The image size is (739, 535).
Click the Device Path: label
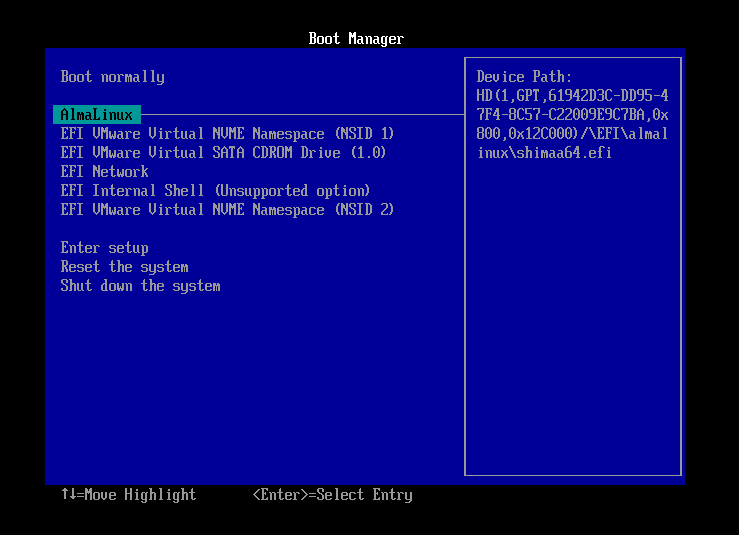pos(524,77)
